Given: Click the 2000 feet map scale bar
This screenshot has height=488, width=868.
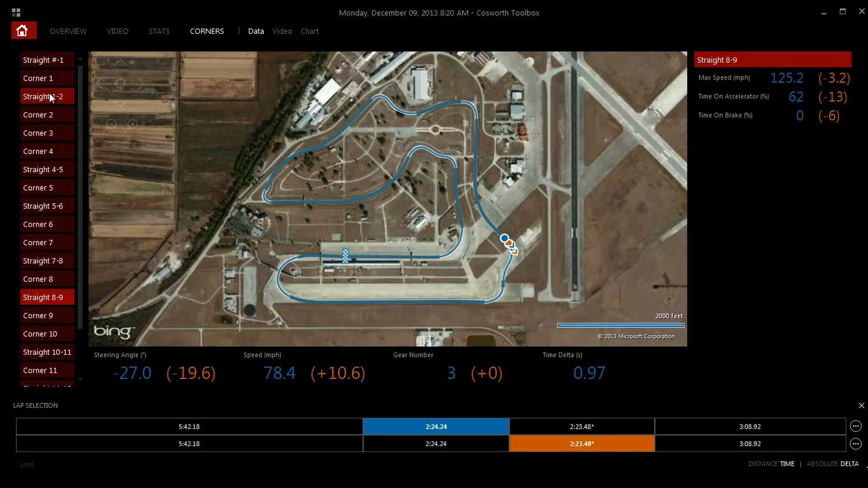Looking at the screenshot, I should 620,325.
